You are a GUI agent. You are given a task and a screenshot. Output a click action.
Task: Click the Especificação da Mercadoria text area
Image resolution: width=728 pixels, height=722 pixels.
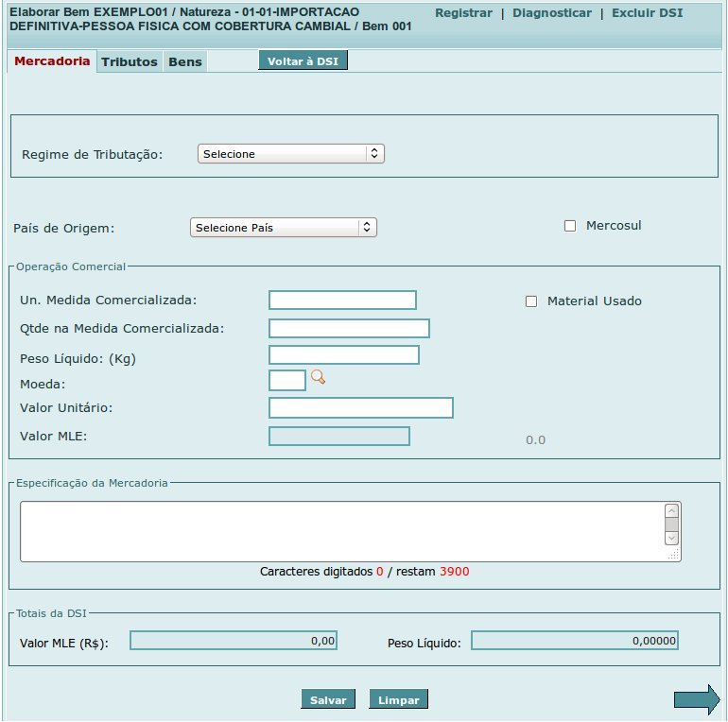pyautogui.click(x=341, y=531)
